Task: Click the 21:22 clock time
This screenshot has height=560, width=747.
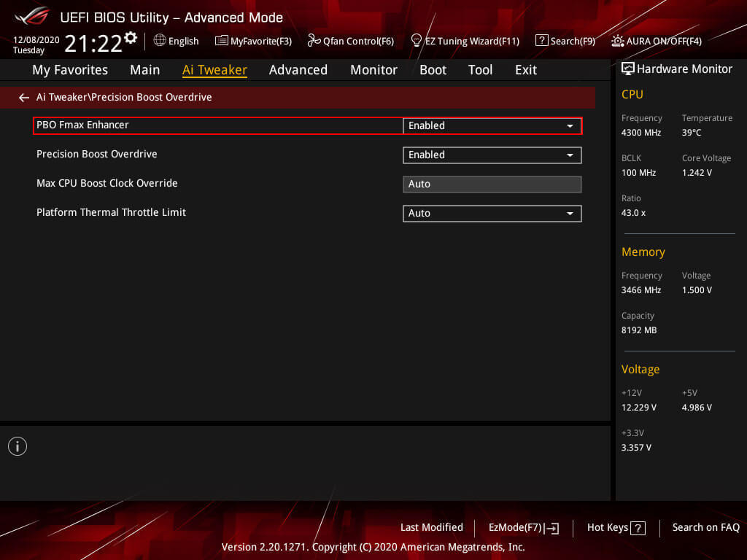Action: click(93, 44)
